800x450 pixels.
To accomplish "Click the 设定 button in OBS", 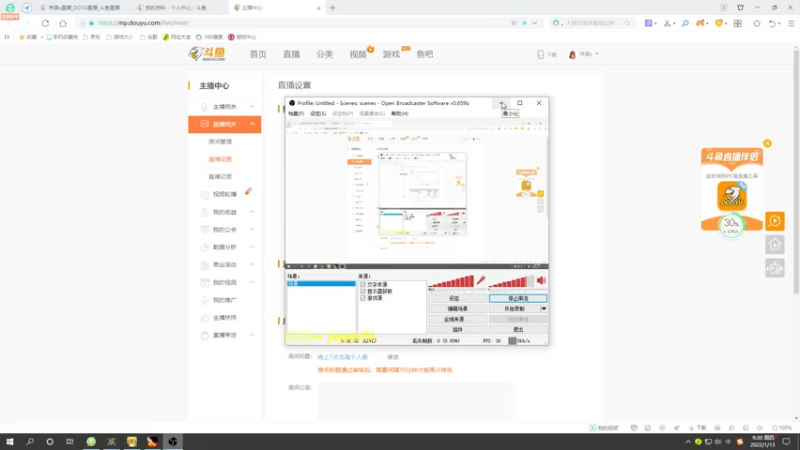I will tap(457, 298).
